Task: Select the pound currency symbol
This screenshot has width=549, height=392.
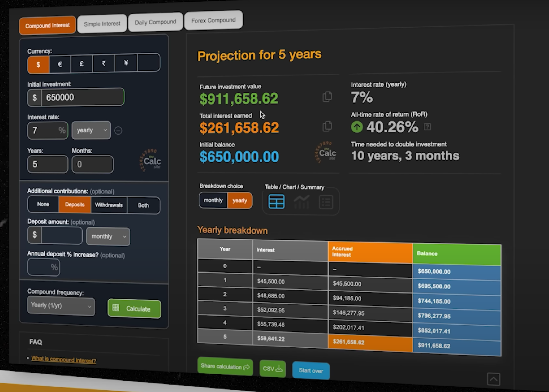Action: click(x=82, y=64)
